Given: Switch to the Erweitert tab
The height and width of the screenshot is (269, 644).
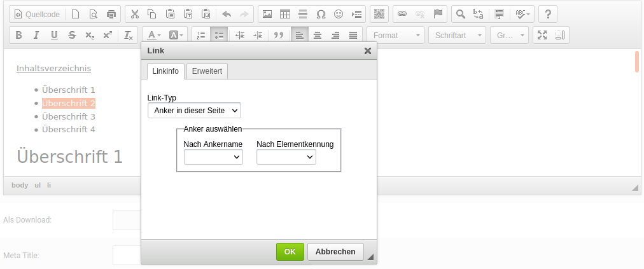Looking at the screenshot, I should click(x=207, y=71).
